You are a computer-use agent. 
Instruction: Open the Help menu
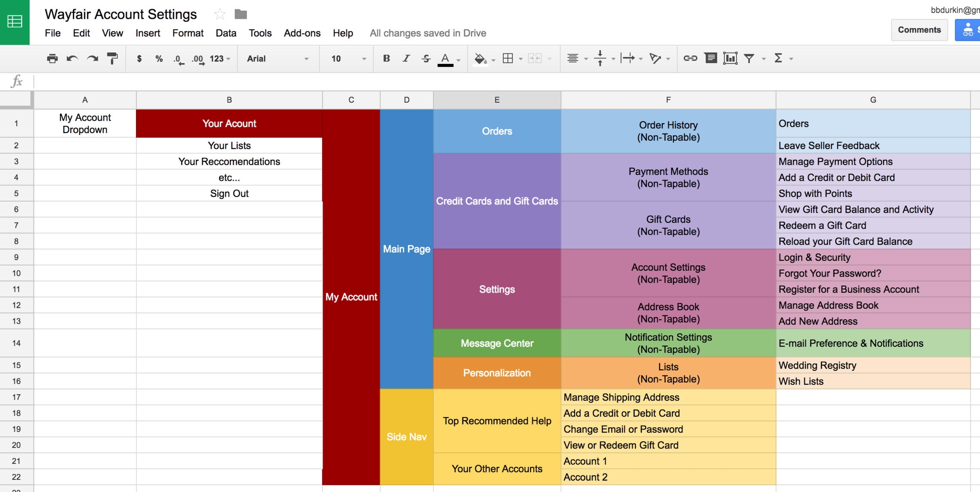click(x=343, y=33)
